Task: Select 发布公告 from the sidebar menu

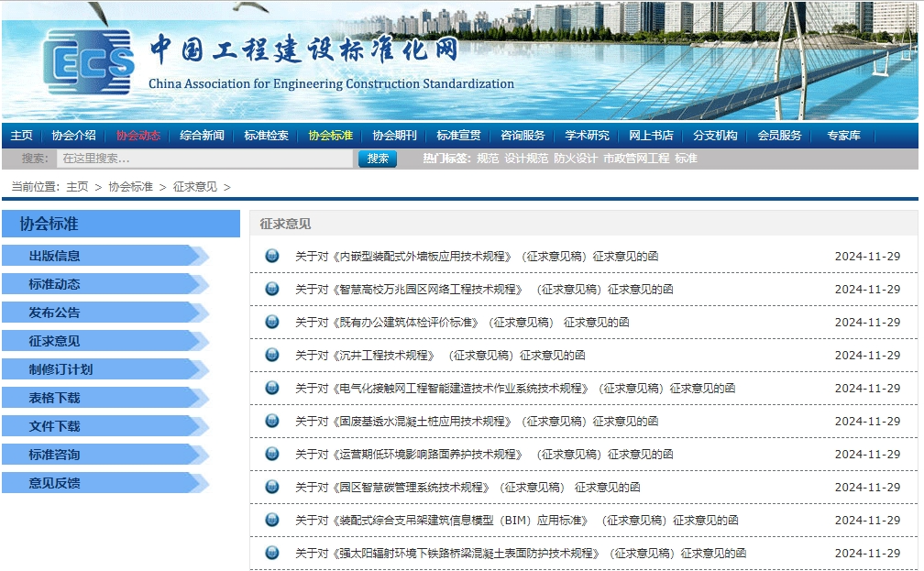Action: pos(55,313)
